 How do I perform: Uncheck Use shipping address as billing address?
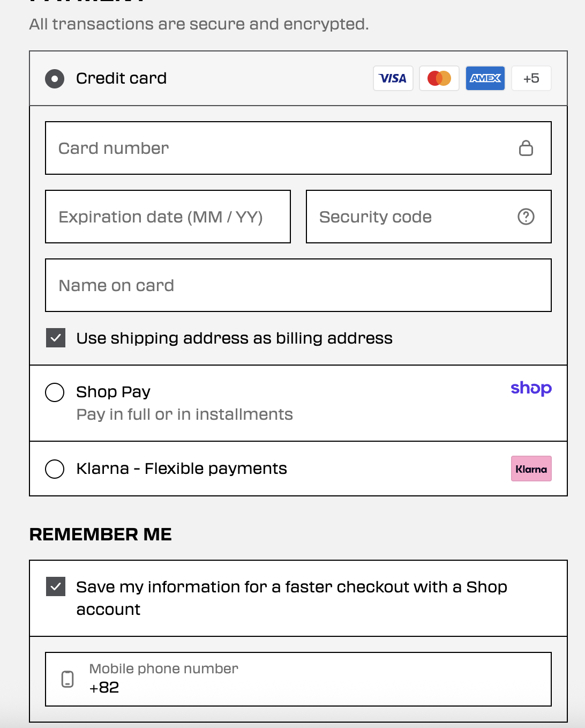tap(56, 338)
